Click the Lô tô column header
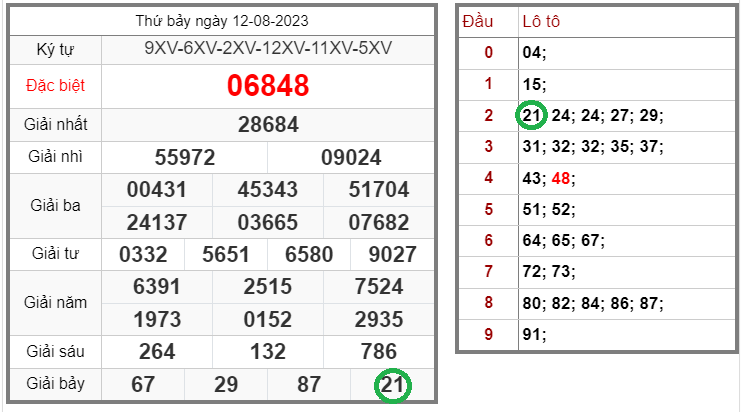 543,21
